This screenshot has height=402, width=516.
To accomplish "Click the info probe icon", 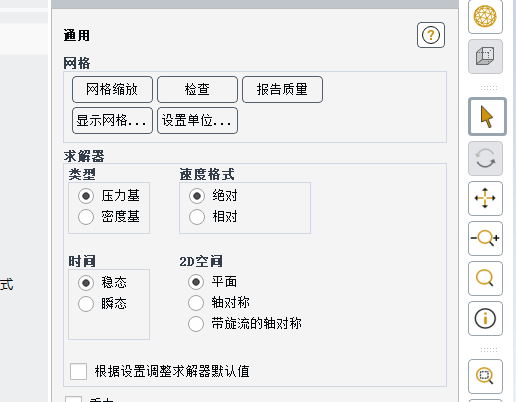I will (x=485, y=318).
